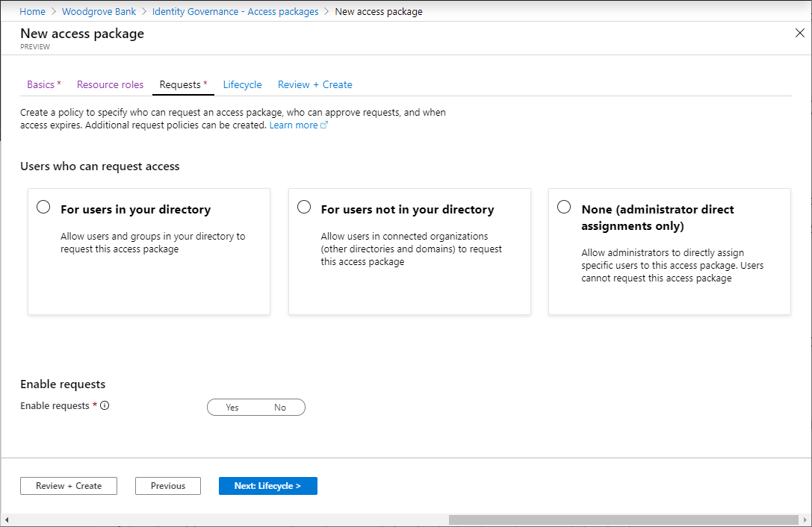Select the 'For users not in your directory' radio button
812x527 pixels.
pyautogui.click(x=304, y=208)
